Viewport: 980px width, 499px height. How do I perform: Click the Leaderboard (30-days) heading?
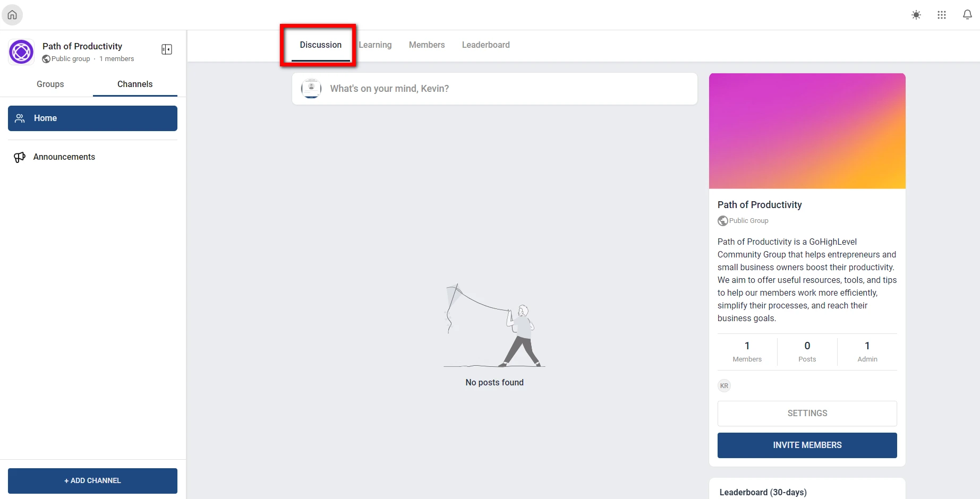[763, 493]
